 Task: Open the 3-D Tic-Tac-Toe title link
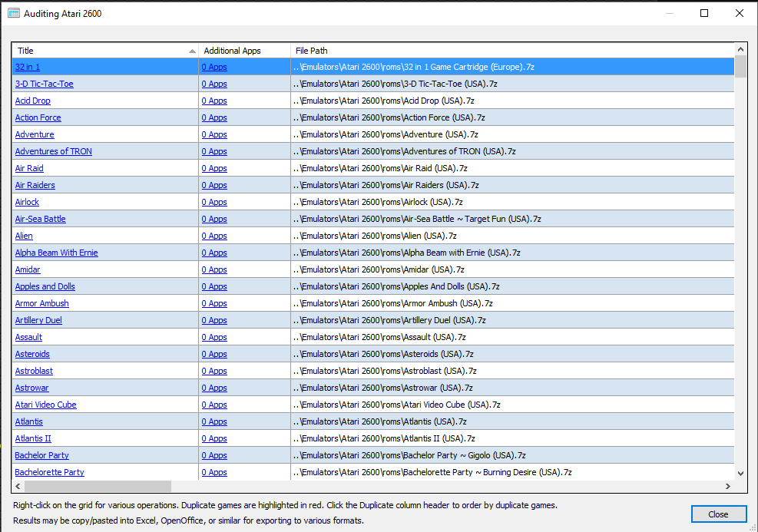44,84
